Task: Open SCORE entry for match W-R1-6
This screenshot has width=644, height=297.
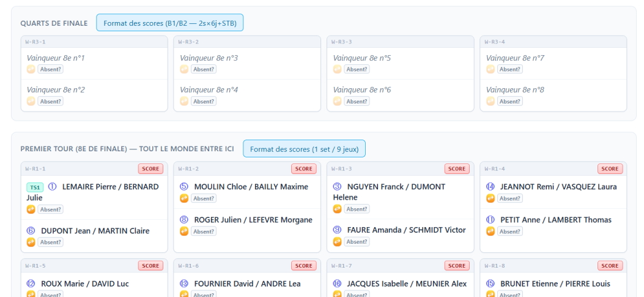Action: [304, 266]
